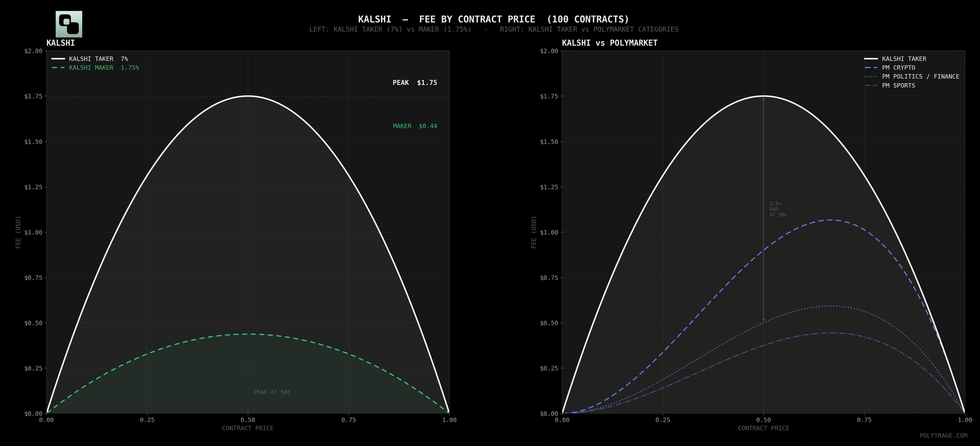980x446 pixels.
Task: Click the '0.75' x-axis tick on left chart
Action: (x=349, y=420)
